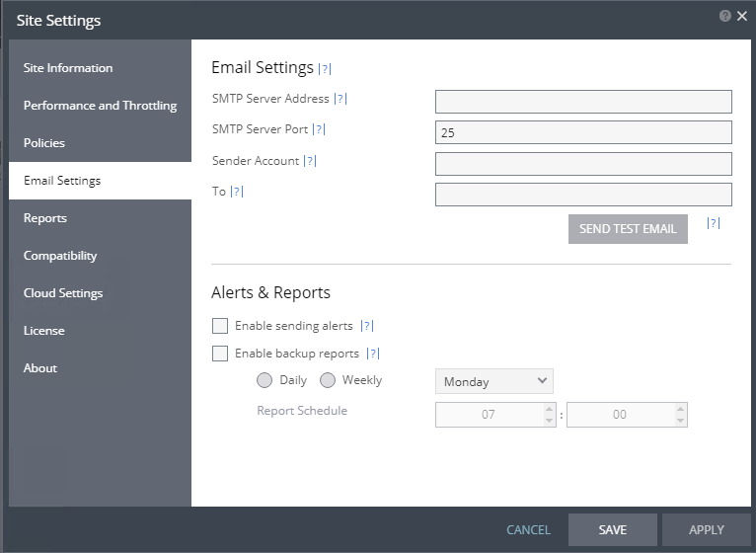Click help icon beside Sender Account
The height and width of the screenshot is (553, 756).
tap(310, 161)
